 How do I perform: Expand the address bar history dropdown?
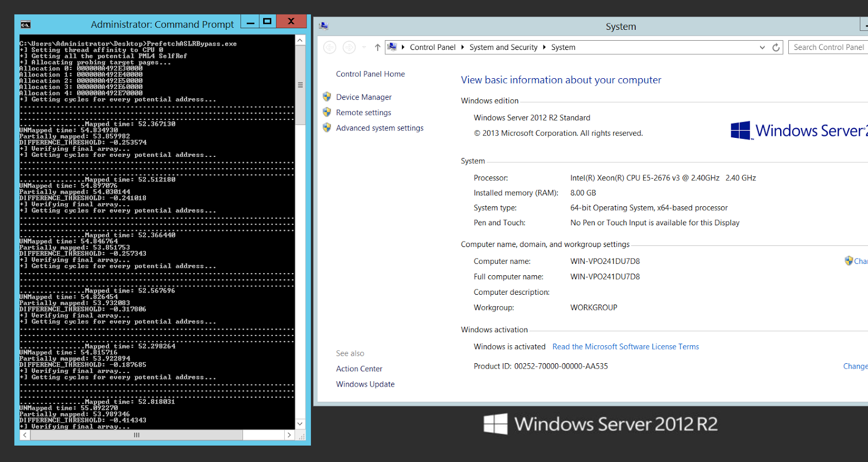click(762, 47)
